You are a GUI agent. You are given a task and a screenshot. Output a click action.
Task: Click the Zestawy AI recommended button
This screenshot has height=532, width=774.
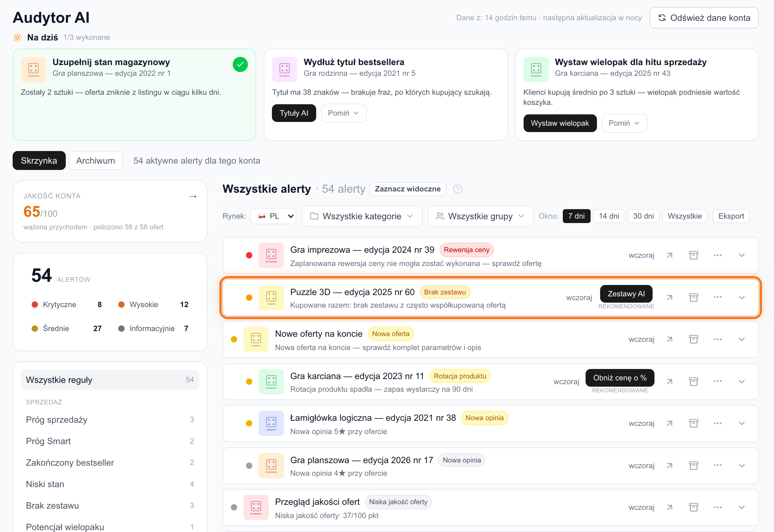pyautogui.click(x=626, y=294)
